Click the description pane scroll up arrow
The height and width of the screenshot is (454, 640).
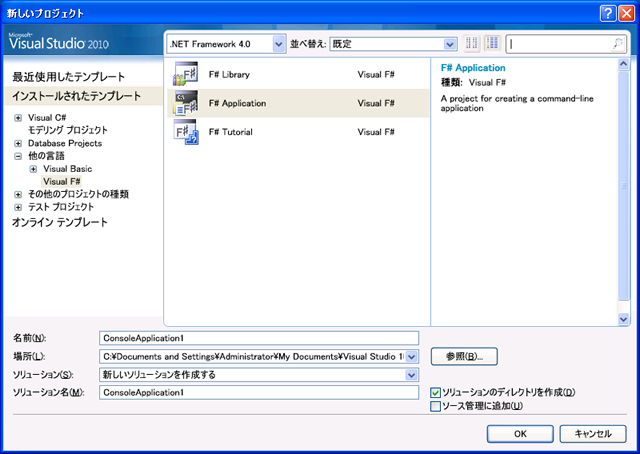click(623, 64)
